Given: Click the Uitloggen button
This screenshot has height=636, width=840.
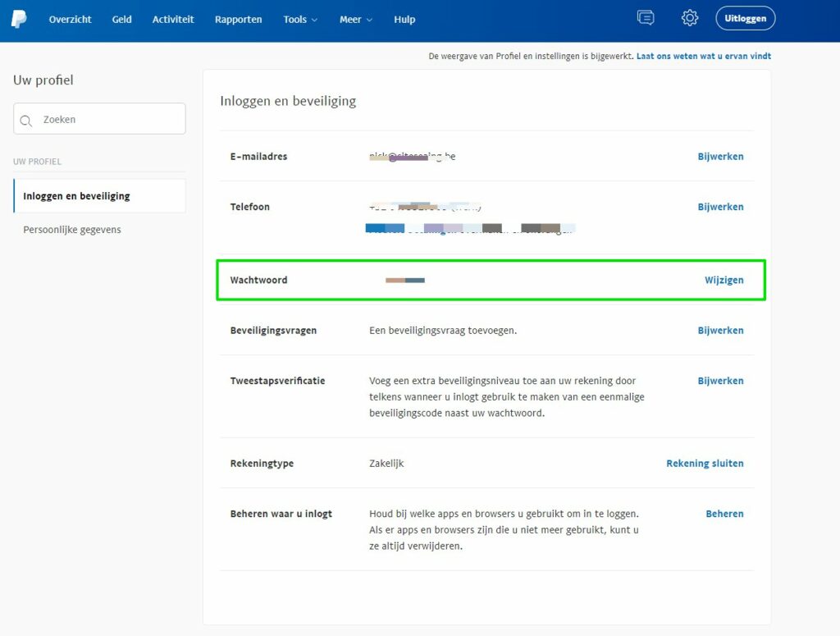Looking at the screenshot, I should click(x=745, y=18).
